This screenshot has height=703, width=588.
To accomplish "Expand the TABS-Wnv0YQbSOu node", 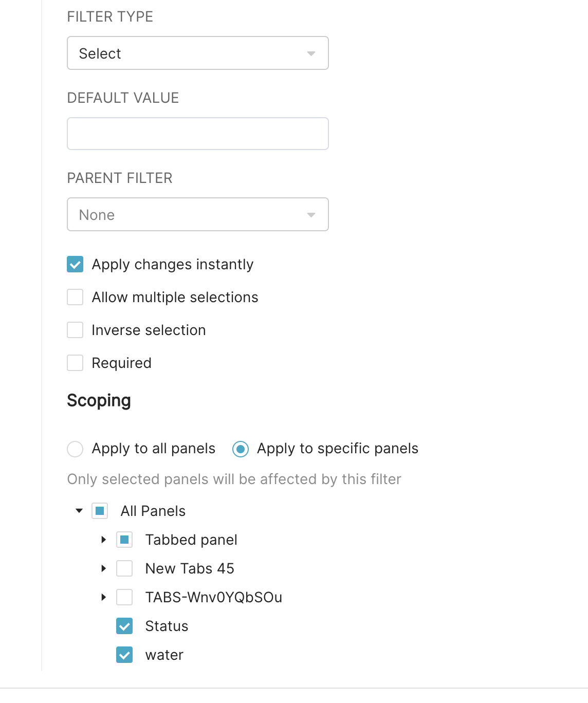I will (x=104, y=597).
